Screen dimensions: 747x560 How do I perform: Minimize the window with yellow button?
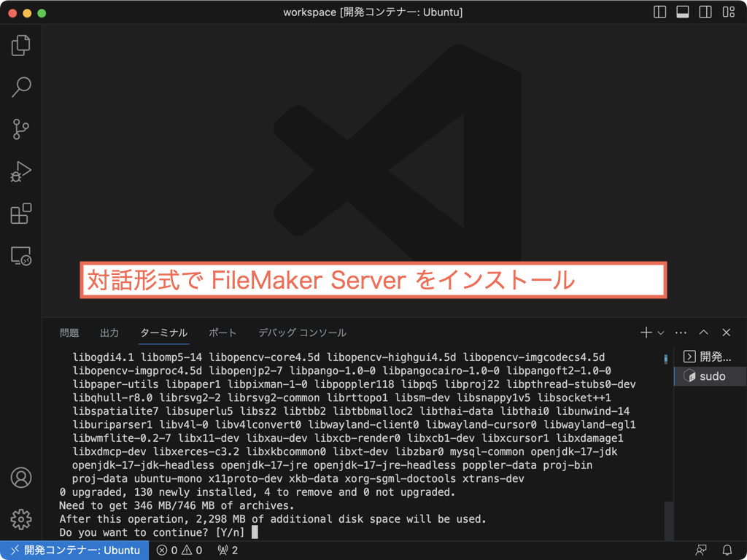point(27,13)
